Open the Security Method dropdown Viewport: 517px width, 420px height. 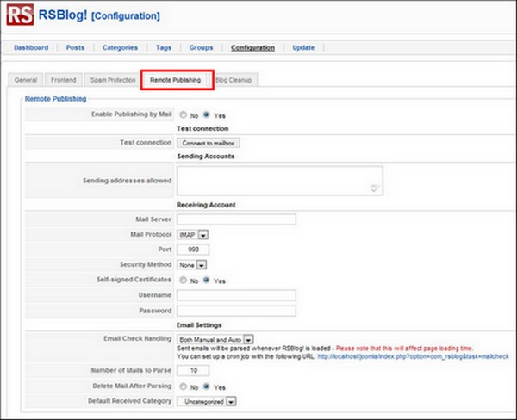click(x=192, y=265)
